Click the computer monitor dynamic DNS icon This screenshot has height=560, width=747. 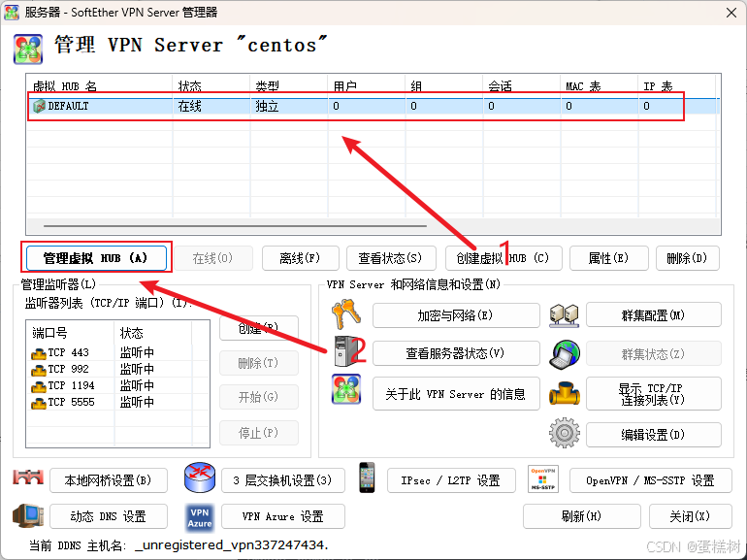28,515
